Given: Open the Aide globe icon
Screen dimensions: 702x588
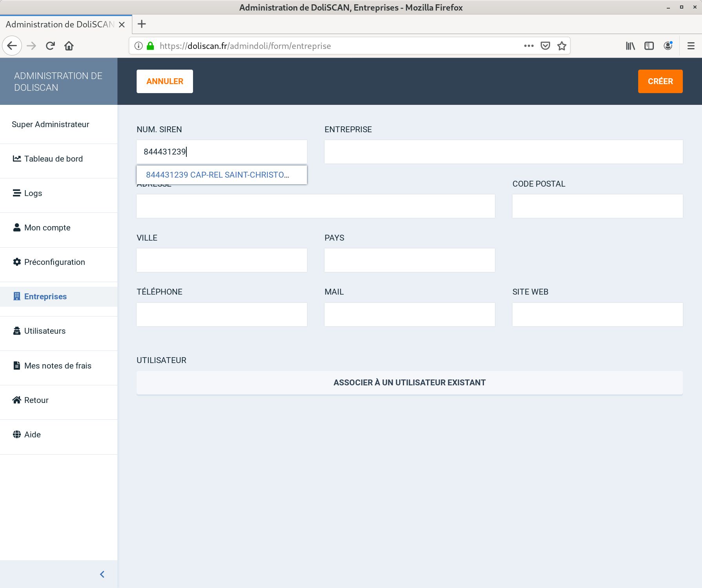Looking at the screenshot, I should (x=16, y=434).
